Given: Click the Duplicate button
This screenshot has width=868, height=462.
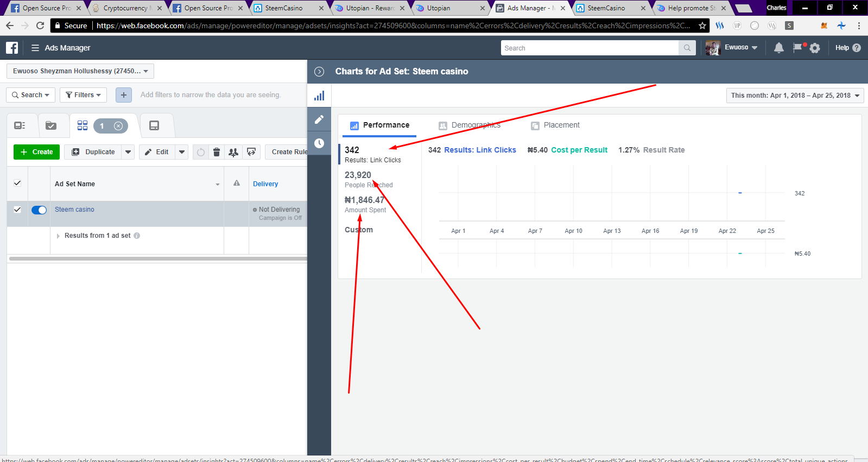Looking at the screenshot, I should (93, 152).
